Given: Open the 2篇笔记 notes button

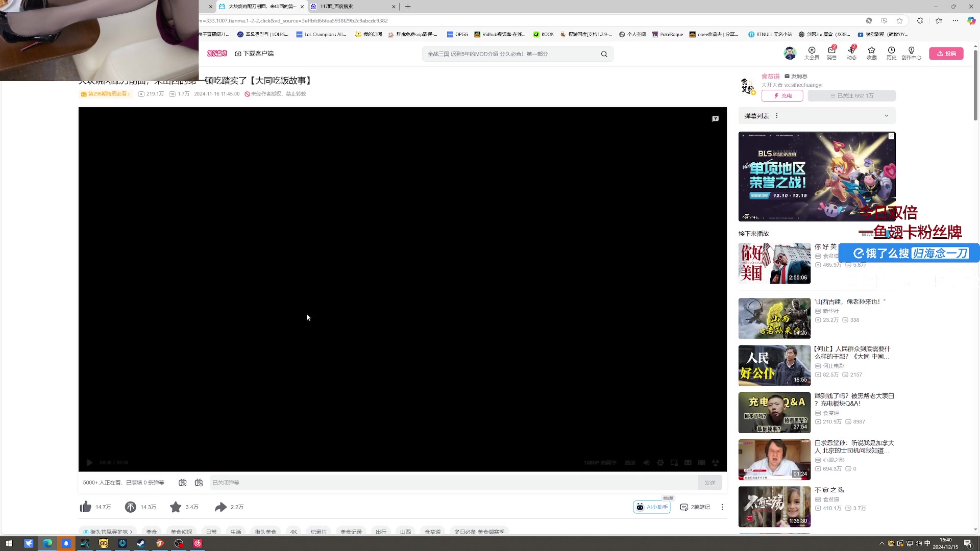Looking at the screenshot, I should 695,507.
